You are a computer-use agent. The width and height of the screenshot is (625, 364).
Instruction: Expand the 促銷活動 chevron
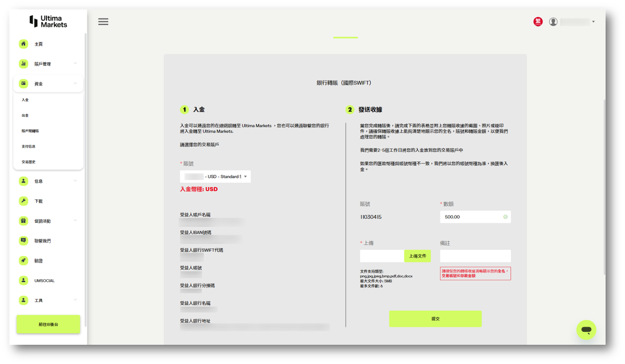75,220
